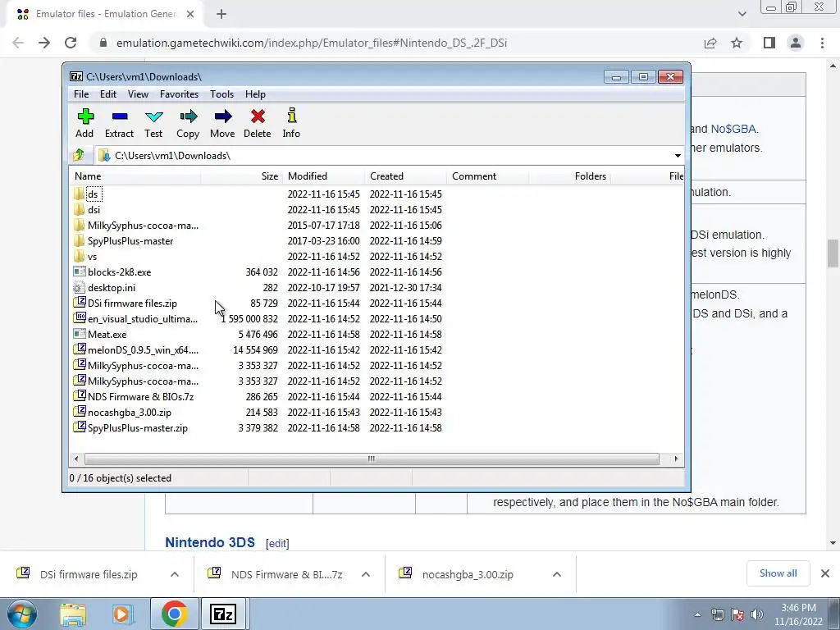The image size is (840, 630).
Task: Click Chrome page vertical scrollbar thumb
Action: point(833,253)
